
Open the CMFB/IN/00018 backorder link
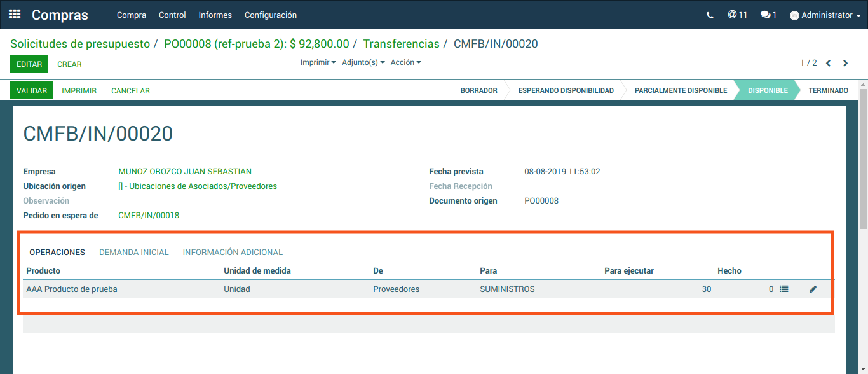[x=149, y=216]
